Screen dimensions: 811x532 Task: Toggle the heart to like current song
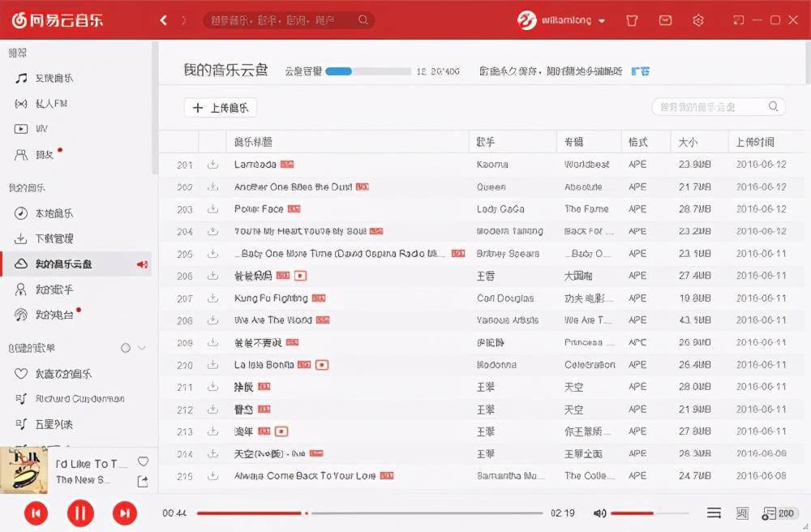(144, 462)
